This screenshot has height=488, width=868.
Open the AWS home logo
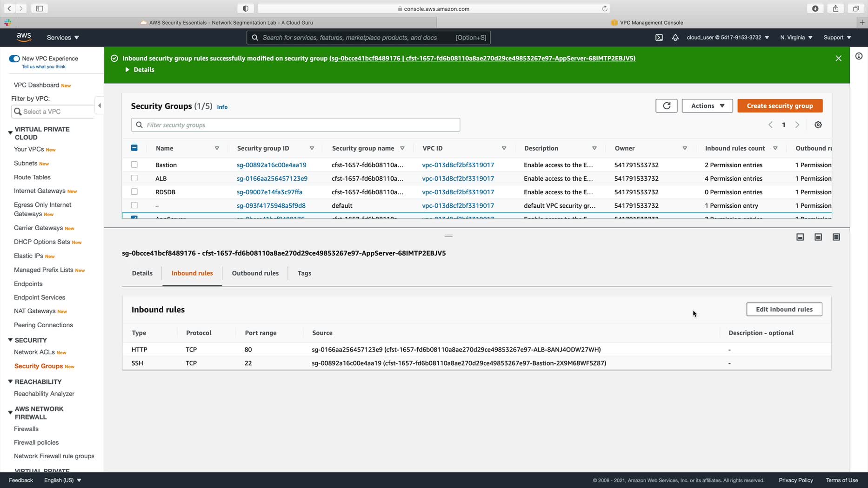pos(24,37)
